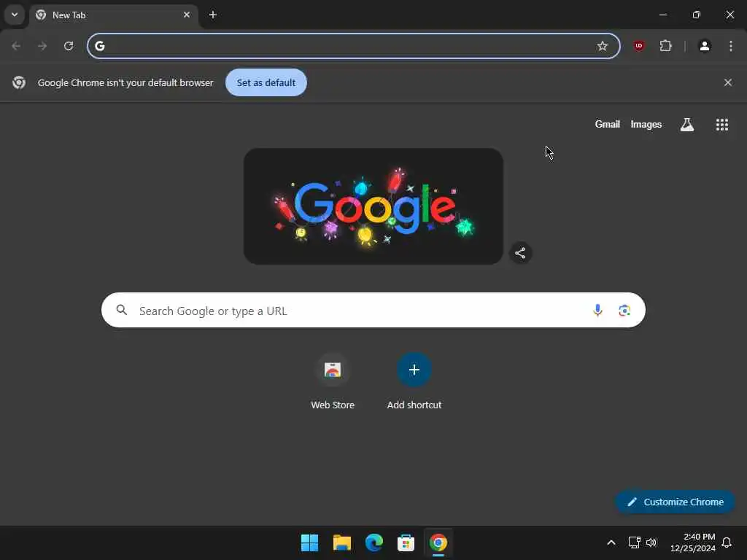Open the Chrome profile menu
This screenshot has width=747, height=560.
(705, 46)
